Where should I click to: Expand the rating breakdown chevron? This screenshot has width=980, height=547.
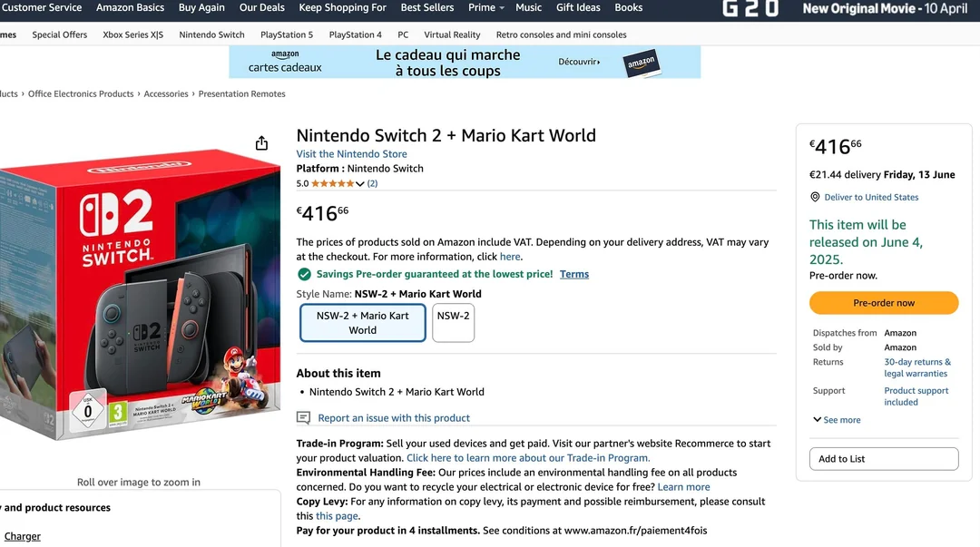coord(360,184)
